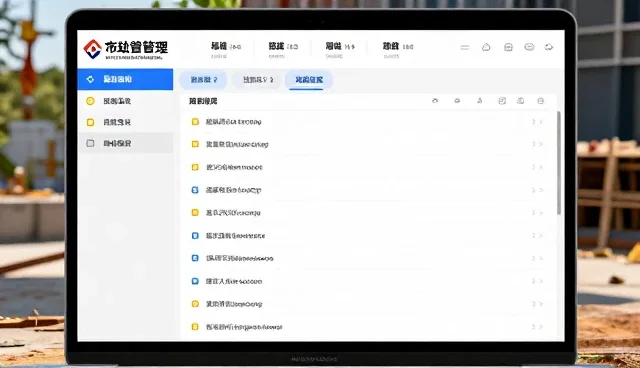The height and width of the screenshot is (368, 640).
Task: Expand the fifth list row via its chevron
Action: point(541,213)
